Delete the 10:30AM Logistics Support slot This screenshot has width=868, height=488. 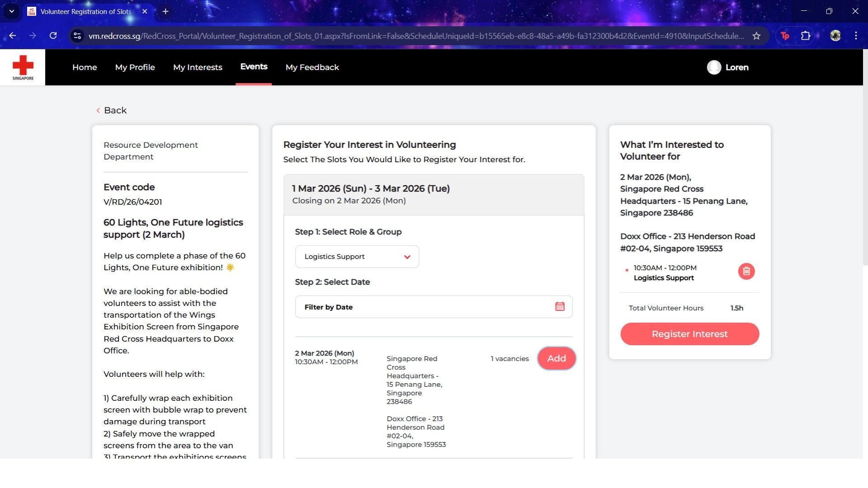point(746,271)
